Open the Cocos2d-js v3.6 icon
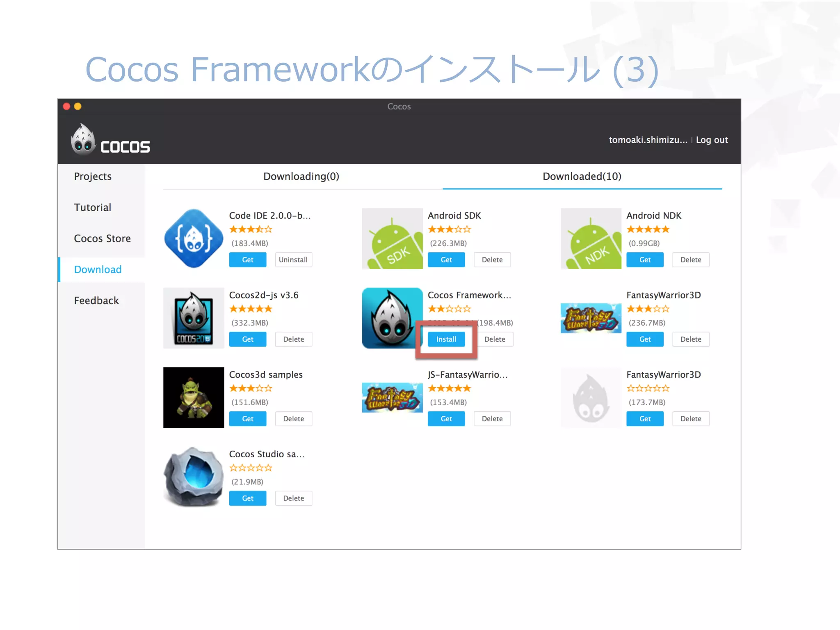This screenshot has width=840, height=630. tap(194, 318)
